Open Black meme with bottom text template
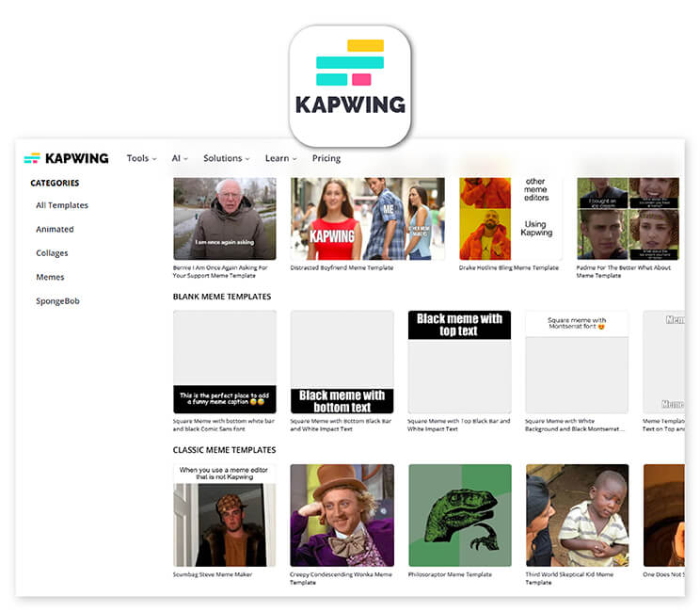This screenshot has height=612, width=700. [342, 362]
